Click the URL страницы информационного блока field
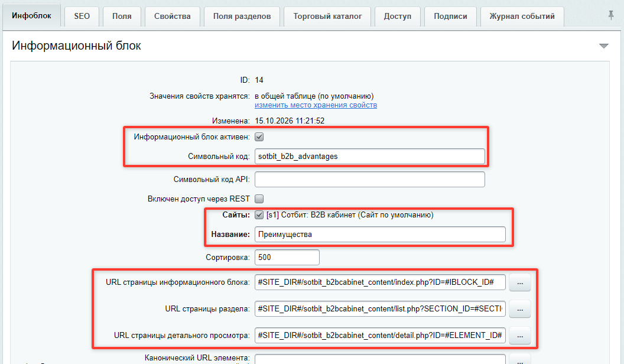 click(380, 282)
